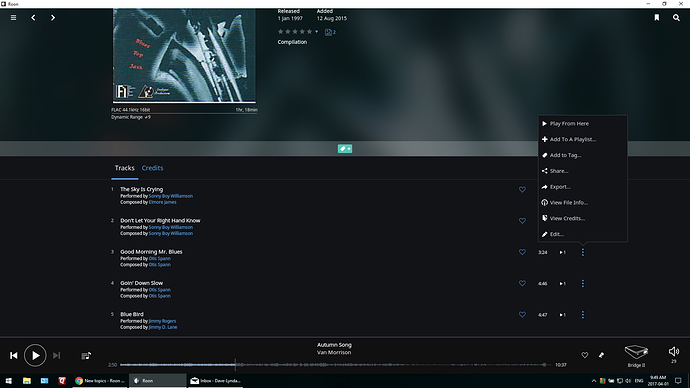Seek in the Autumn Song waveform
The image size is (690, 388).
tap(336, 365)
